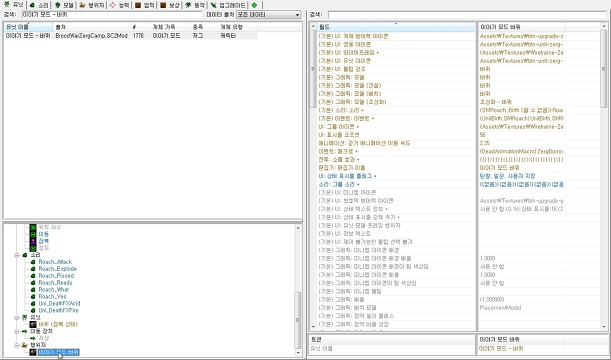611x360 pixels.
Task: Select the Roach_Attack tree entry
Action: click(x=55, y=262)
